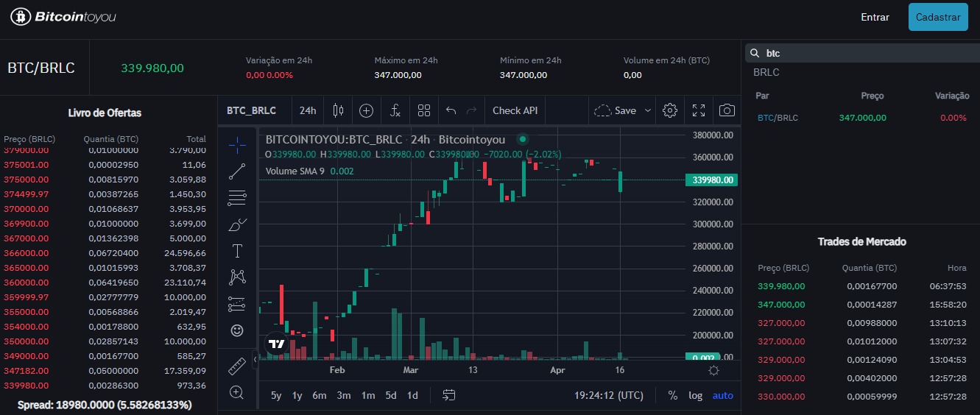The height and width of the screenshot is (415, 980).
Task: Select the 369900.00 offer price
Action: pos(26,224)
